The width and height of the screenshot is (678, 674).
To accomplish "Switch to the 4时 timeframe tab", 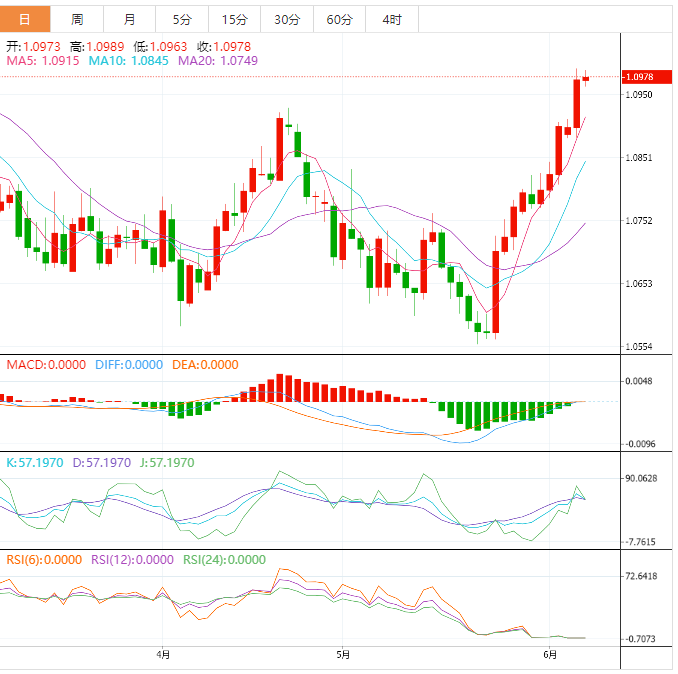I will [392, 19].
